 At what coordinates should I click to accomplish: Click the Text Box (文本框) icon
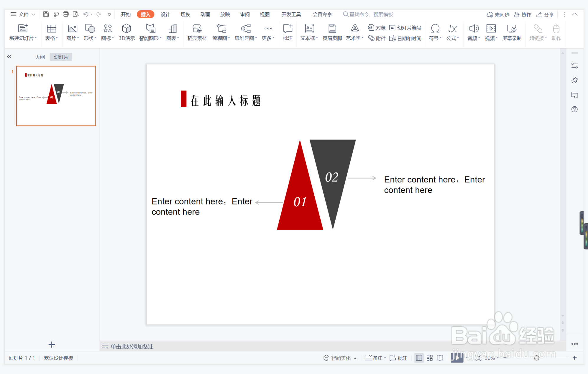tap(309, 29)
